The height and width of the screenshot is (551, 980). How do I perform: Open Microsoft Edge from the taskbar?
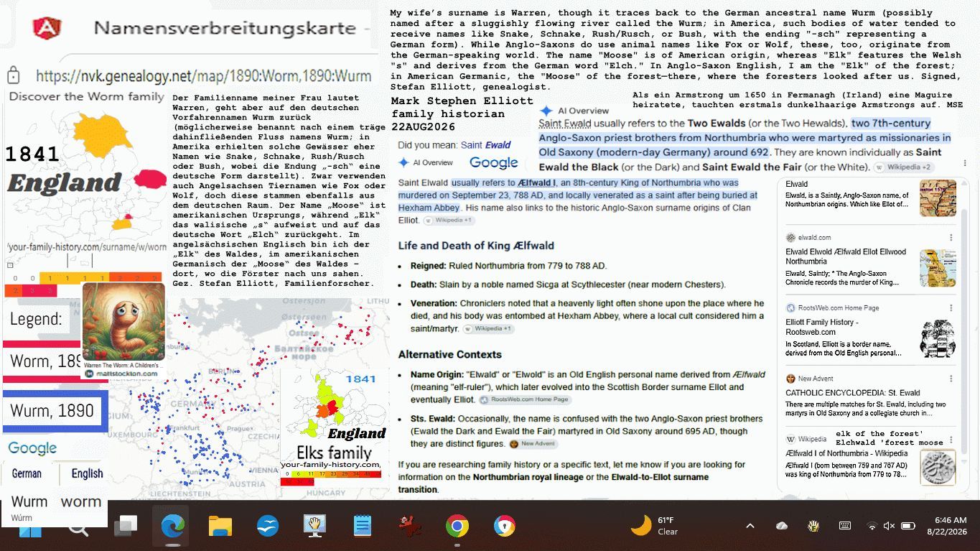pos(172,527)
